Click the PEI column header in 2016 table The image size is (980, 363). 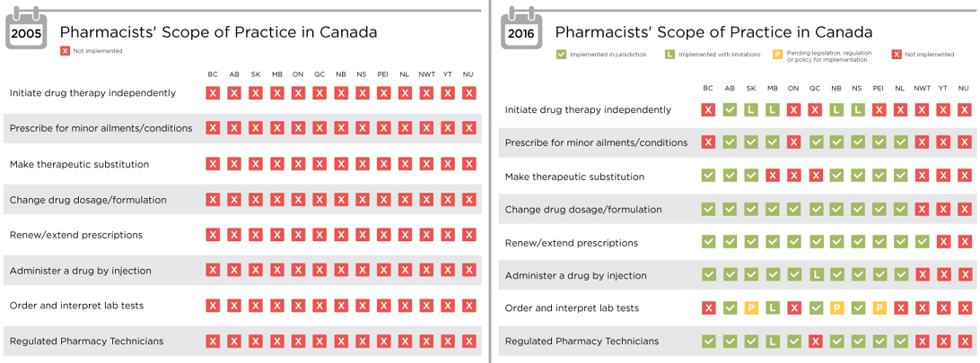click(x=879, y=88)
